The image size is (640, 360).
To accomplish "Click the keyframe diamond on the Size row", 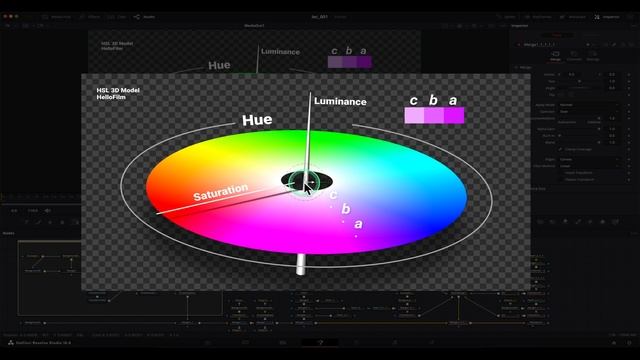I will pyautogui.click(x=629, y=81).
